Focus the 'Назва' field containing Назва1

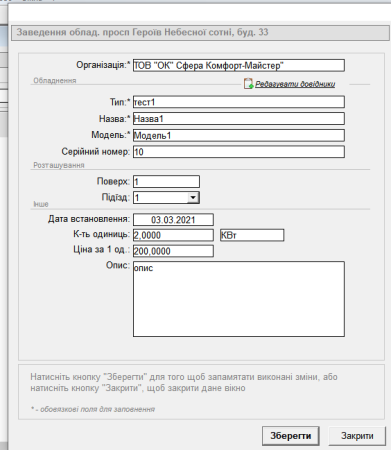[x=239, y=119]
